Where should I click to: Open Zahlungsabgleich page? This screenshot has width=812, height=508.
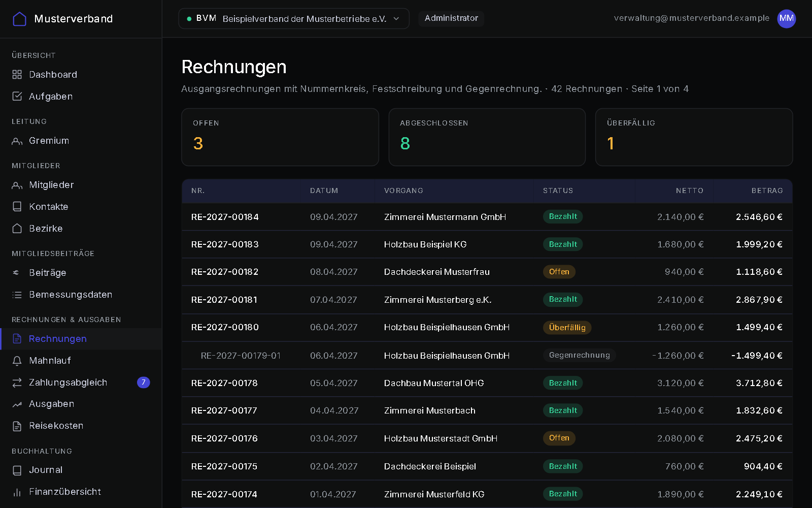point(81,383)
